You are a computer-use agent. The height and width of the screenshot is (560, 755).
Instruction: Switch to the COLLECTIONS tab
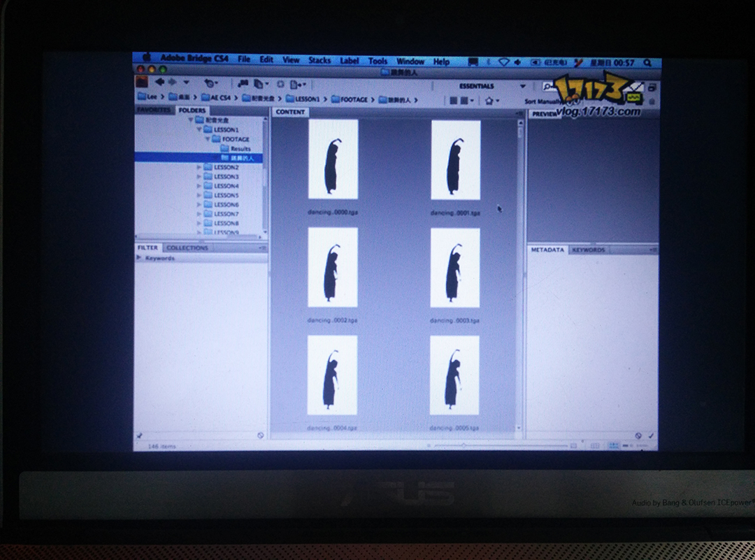click(x=187, y=248)
